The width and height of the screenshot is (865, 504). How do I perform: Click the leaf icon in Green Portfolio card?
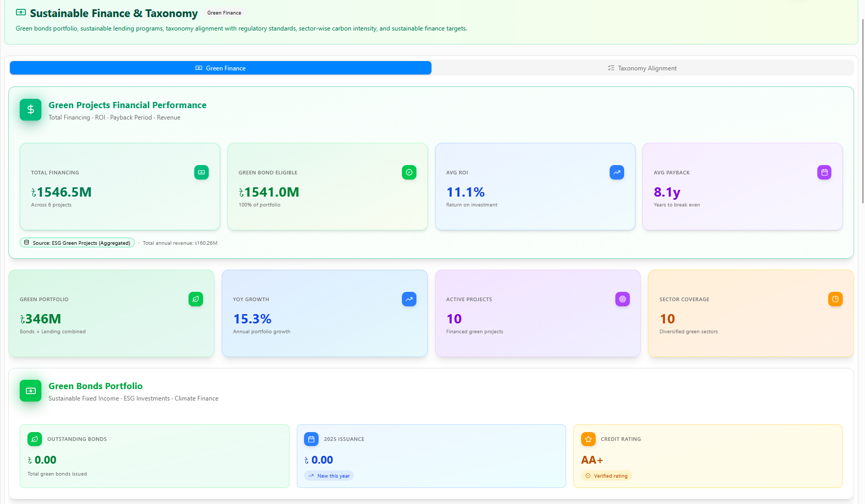click(196, 299)
